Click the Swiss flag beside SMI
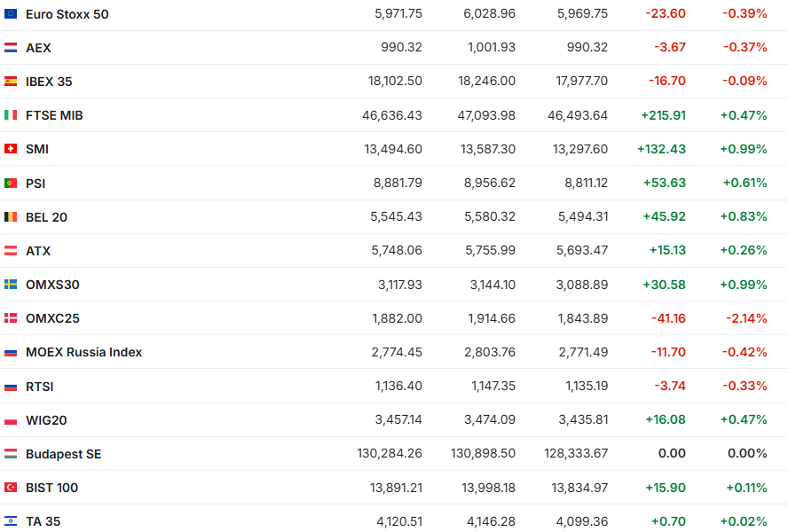The image size is (788, 532). pyautogui.click(x=11, y=149)
